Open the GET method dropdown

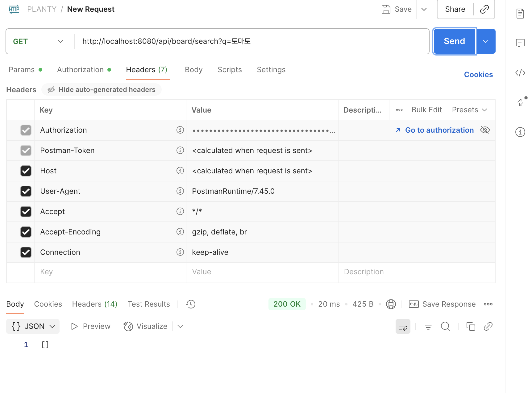pyautogui.click(x=38, y=41)
